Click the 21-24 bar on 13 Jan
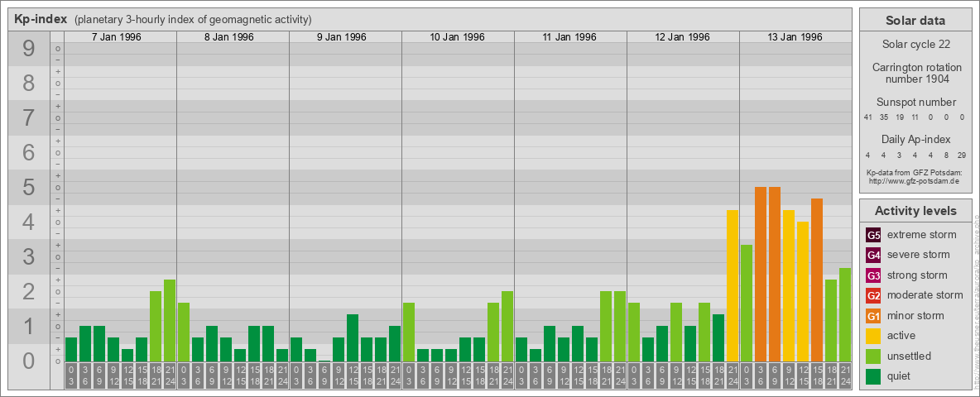 (845, 314)
